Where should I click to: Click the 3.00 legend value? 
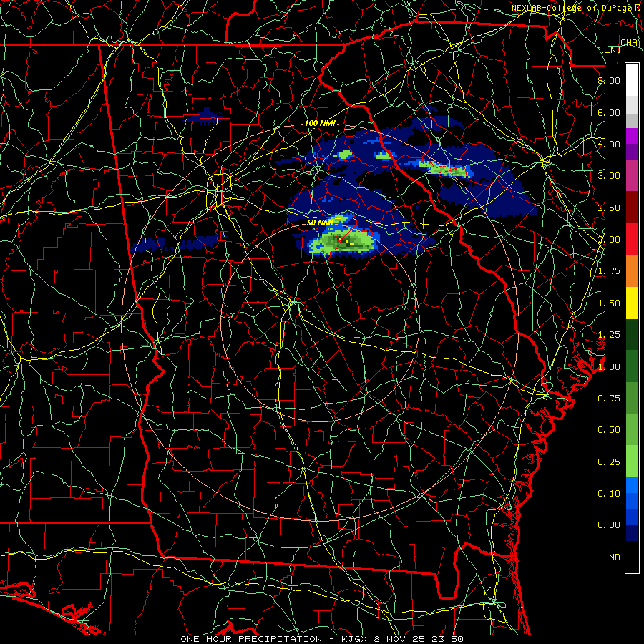[609, 175]
